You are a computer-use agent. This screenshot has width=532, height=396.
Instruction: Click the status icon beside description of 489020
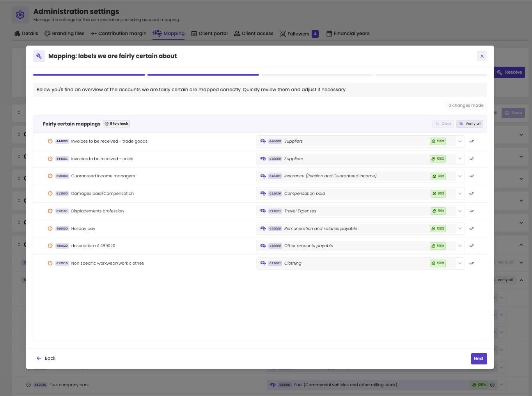click(x=50, y=246)
